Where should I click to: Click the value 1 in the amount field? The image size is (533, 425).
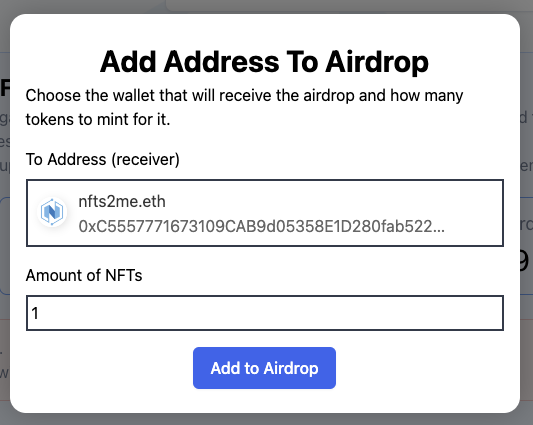(x=35, y=313)
